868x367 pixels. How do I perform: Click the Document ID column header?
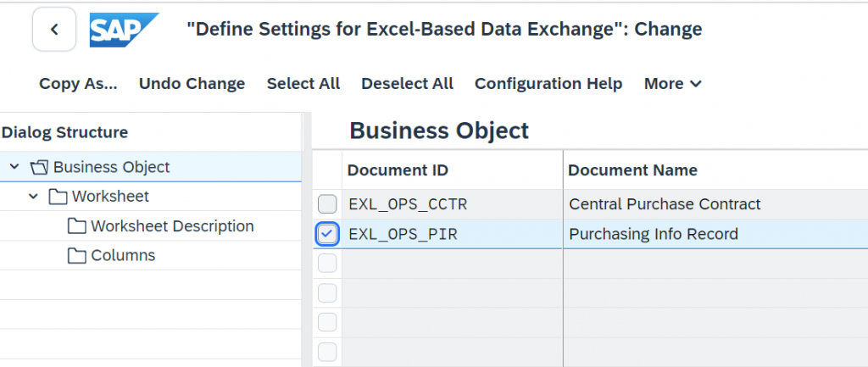coord(453,170)
